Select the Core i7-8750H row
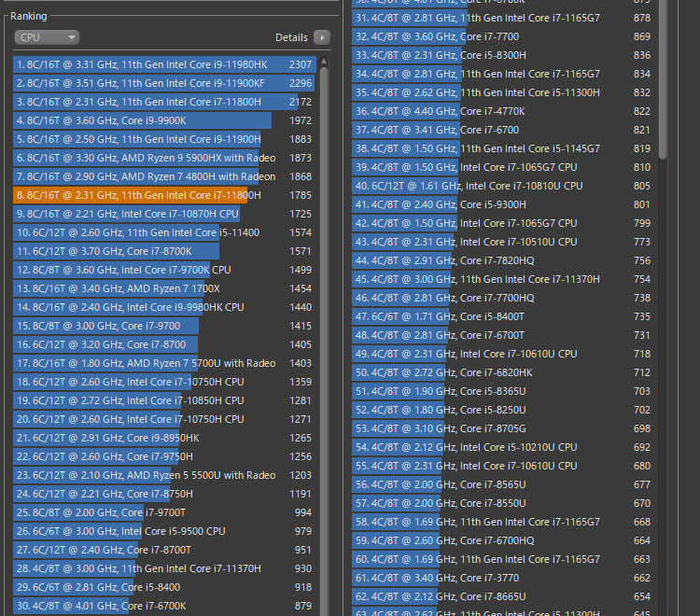700x616 pixels. pos(164,494)
